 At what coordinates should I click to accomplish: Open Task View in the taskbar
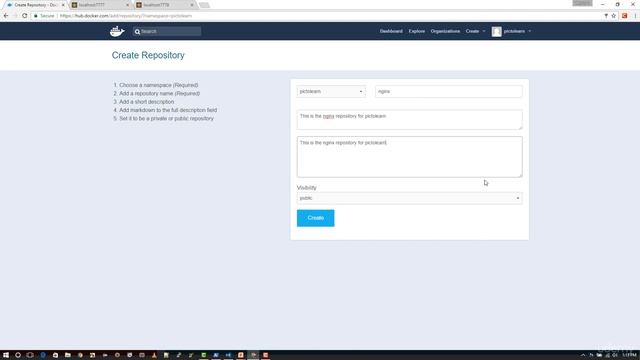[x=30, y=355]
